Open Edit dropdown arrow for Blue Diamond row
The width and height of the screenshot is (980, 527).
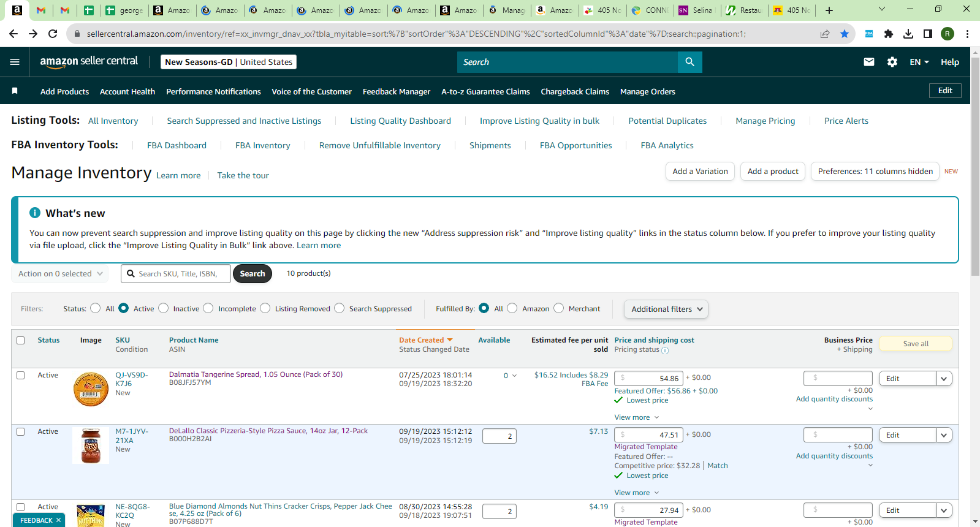[x=944, y=510]
